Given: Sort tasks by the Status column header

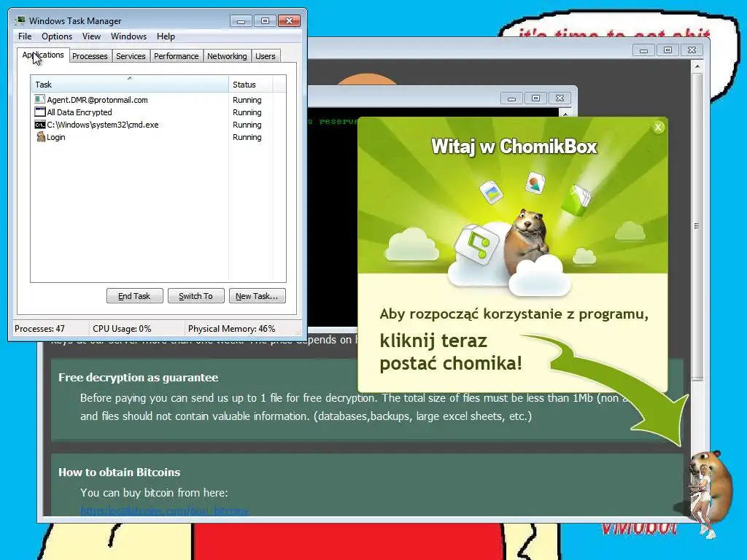Looking at the screenshot, I should pyautogui.click(x=251, y=84).
